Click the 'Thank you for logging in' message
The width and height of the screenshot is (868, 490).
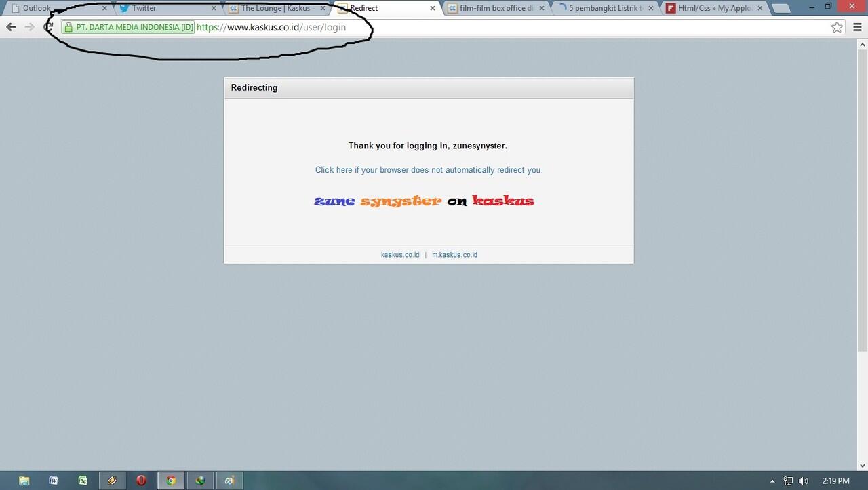[428, 146]
